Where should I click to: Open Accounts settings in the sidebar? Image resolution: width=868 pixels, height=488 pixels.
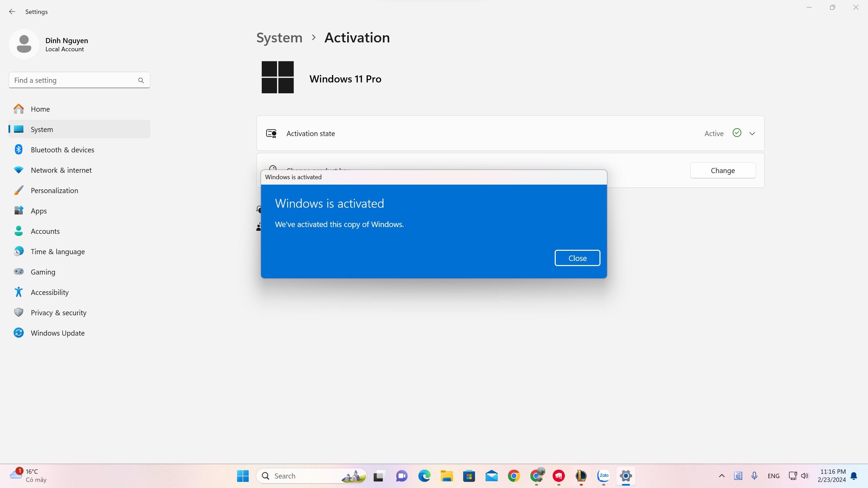point(79,231)
